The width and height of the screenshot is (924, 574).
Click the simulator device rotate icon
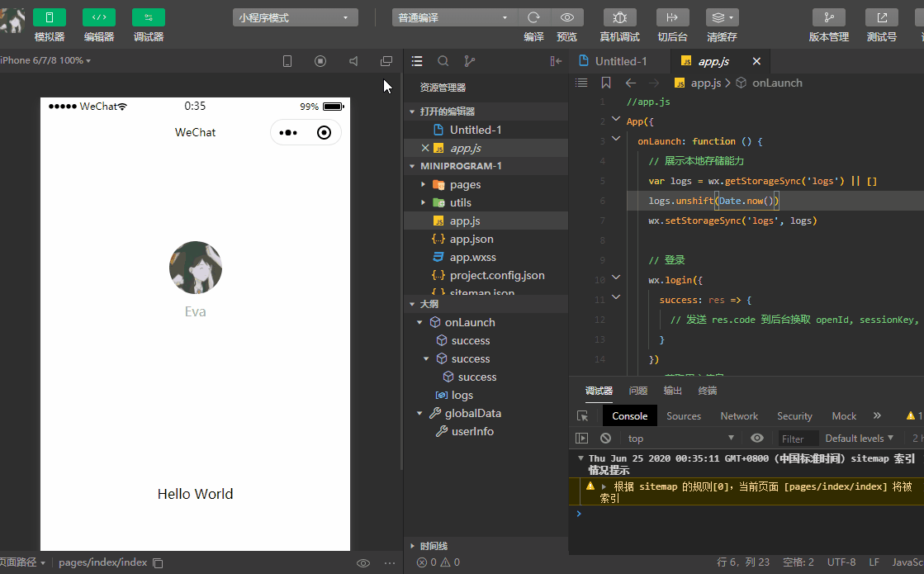[287, 61]
